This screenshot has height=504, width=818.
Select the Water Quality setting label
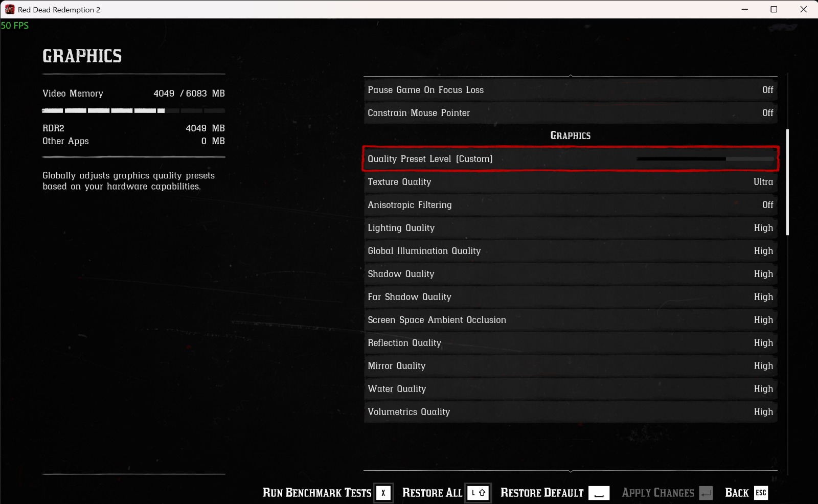(397, 389)
